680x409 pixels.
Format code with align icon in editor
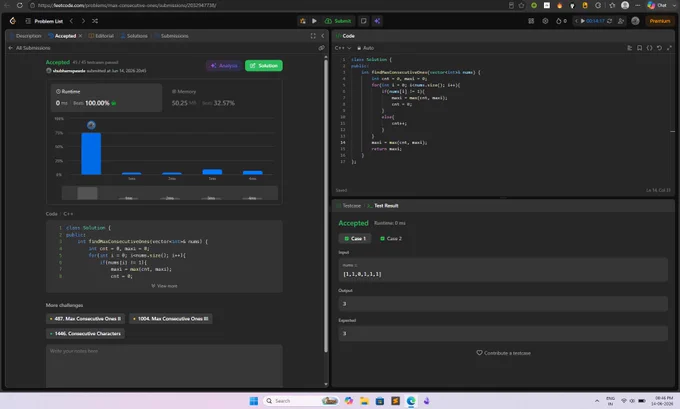pyautogui.click(x=630, y=48)
